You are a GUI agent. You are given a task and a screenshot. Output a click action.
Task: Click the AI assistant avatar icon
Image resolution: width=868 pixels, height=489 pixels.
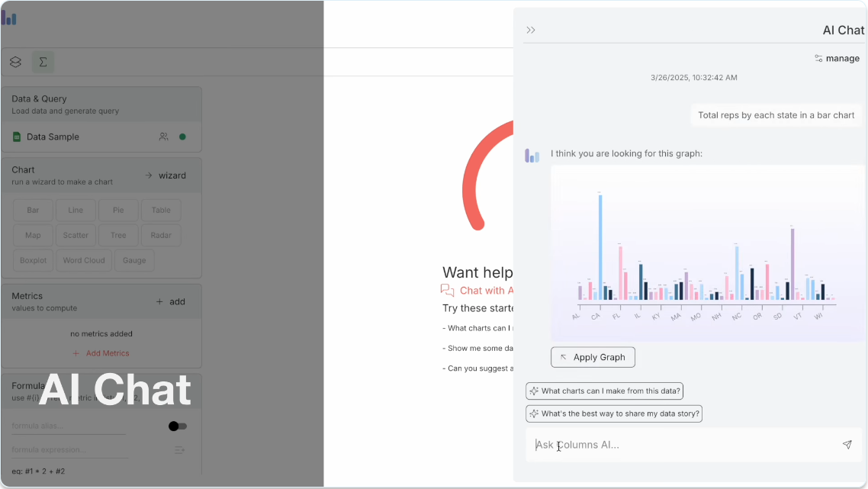pos(532,156)
